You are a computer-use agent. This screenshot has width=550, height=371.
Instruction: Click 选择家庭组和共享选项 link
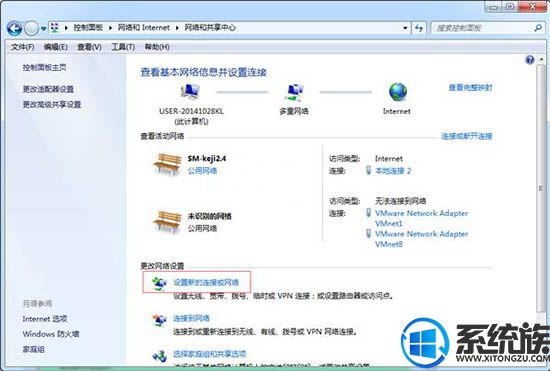click(209, 354)
